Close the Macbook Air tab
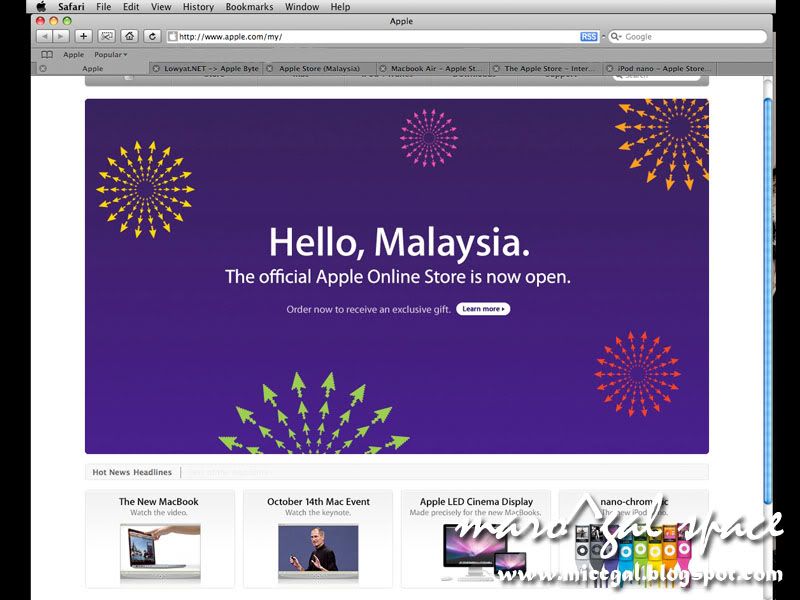This screenshot has width=800, height=600. coord(383,68)
